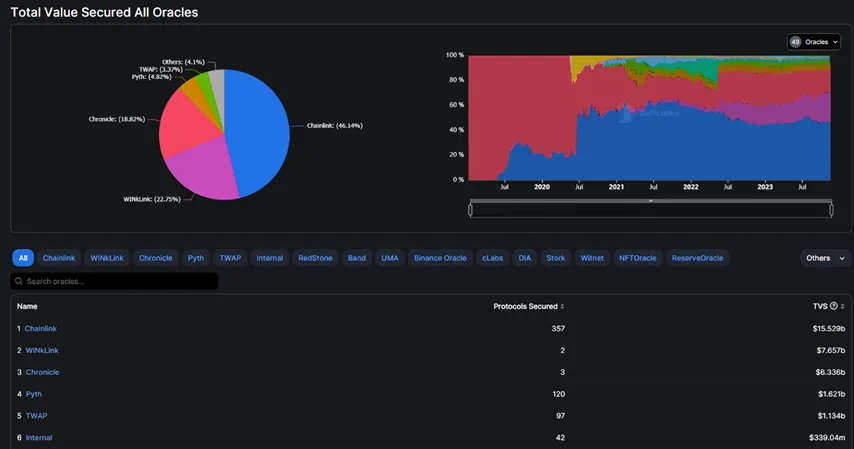Focus the Search oracles input field
The width and height of the screenshot is (854, 449).
click(114, 281)
